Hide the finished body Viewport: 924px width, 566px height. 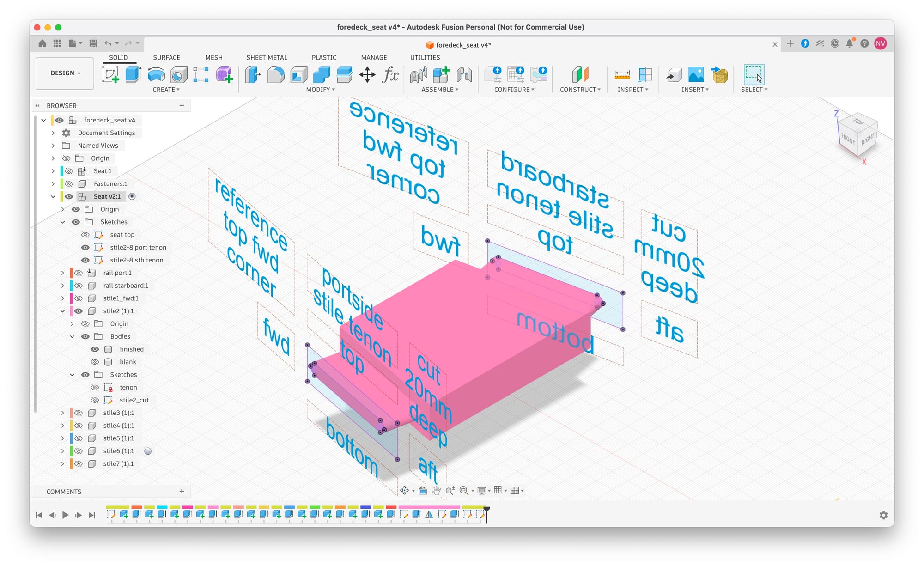(95, 349)
